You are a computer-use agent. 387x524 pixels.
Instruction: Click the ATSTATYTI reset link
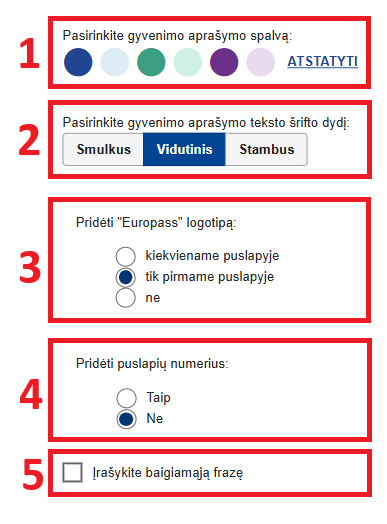tap(322, 61)
